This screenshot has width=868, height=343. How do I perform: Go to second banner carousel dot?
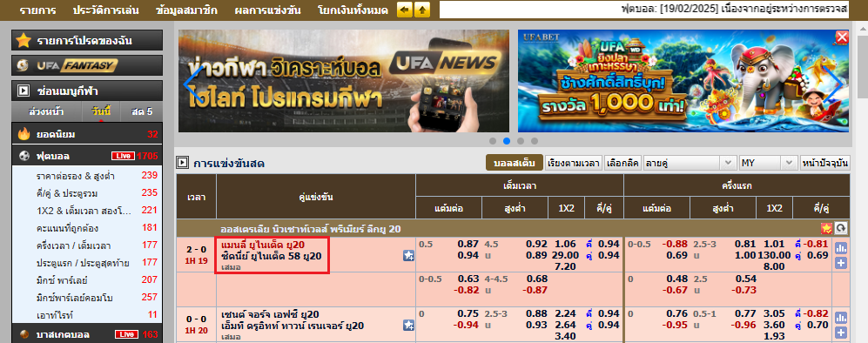[x=507, y=141]
